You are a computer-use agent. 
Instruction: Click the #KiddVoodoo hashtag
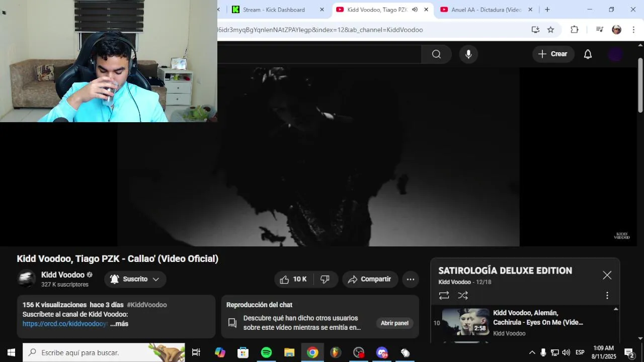pyautogui.click(x=147, y=305)
